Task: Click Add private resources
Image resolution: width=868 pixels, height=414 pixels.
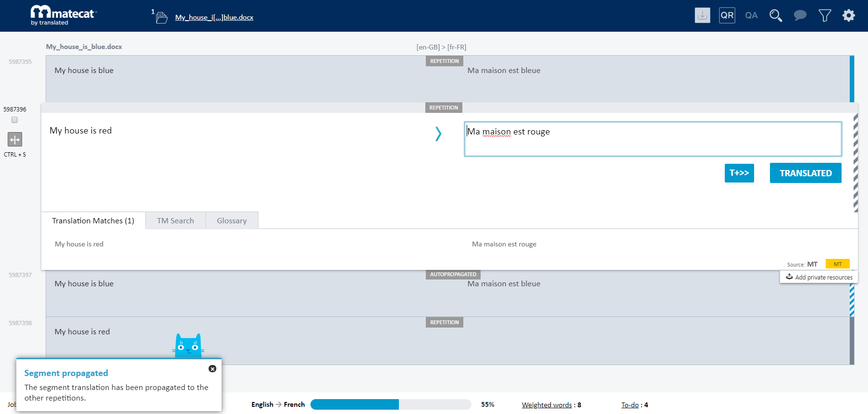Action: 819,277
